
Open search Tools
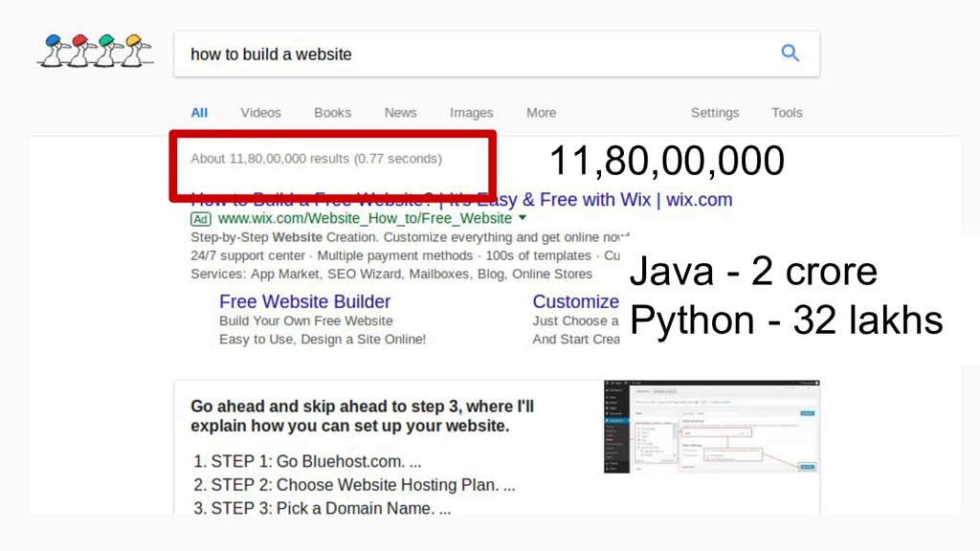coord(787,113)
